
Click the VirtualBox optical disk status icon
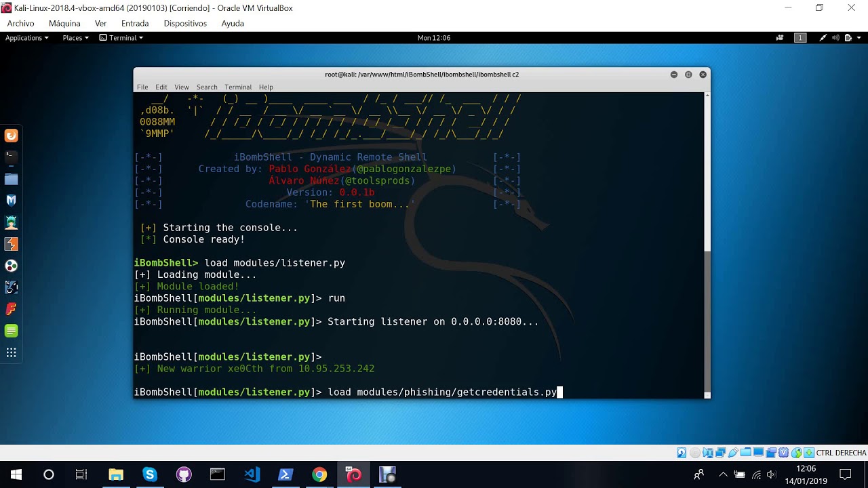tap(695, 453)
